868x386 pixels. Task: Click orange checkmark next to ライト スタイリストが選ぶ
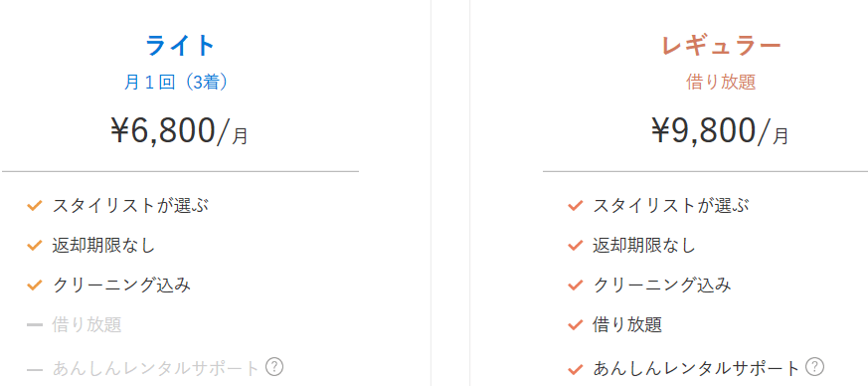pos(35,206)
